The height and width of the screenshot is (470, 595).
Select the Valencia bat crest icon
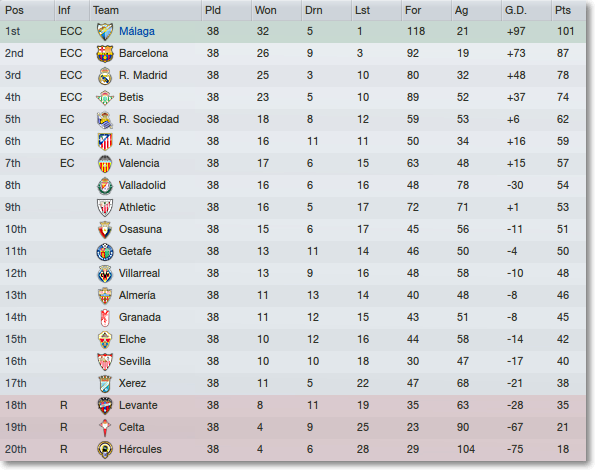(x=105, y=163)
